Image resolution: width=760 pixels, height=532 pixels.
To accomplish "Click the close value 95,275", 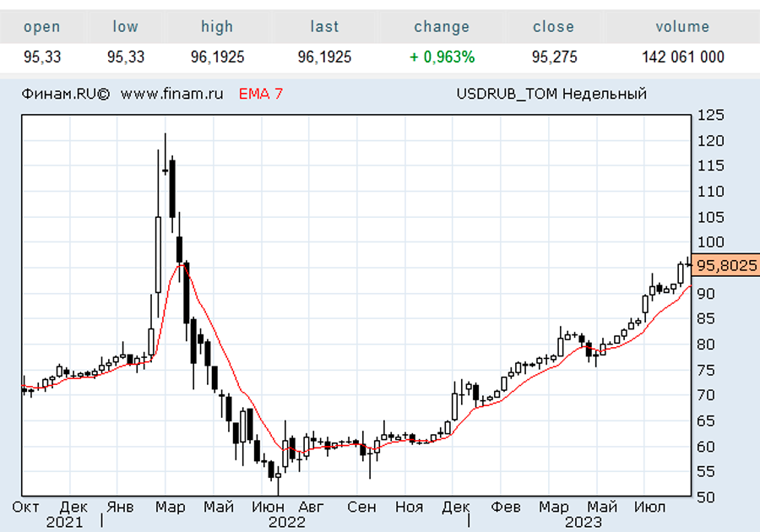I will tap(553, 57).
